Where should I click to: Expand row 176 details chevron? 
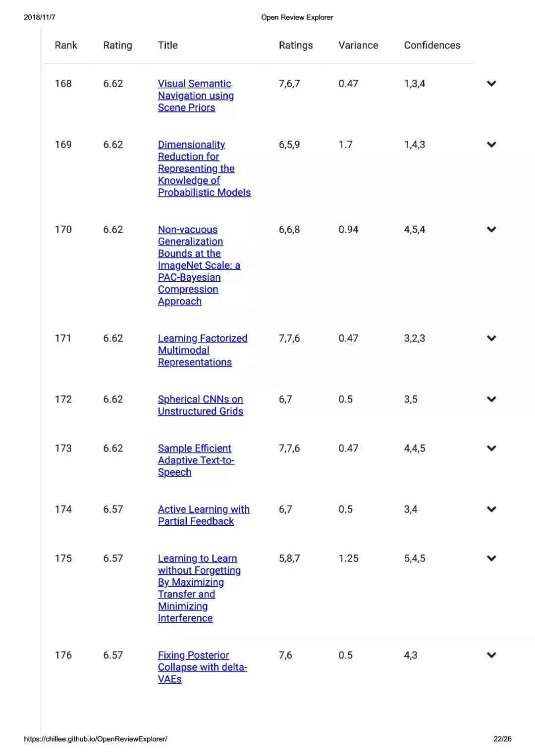(491, 655)
